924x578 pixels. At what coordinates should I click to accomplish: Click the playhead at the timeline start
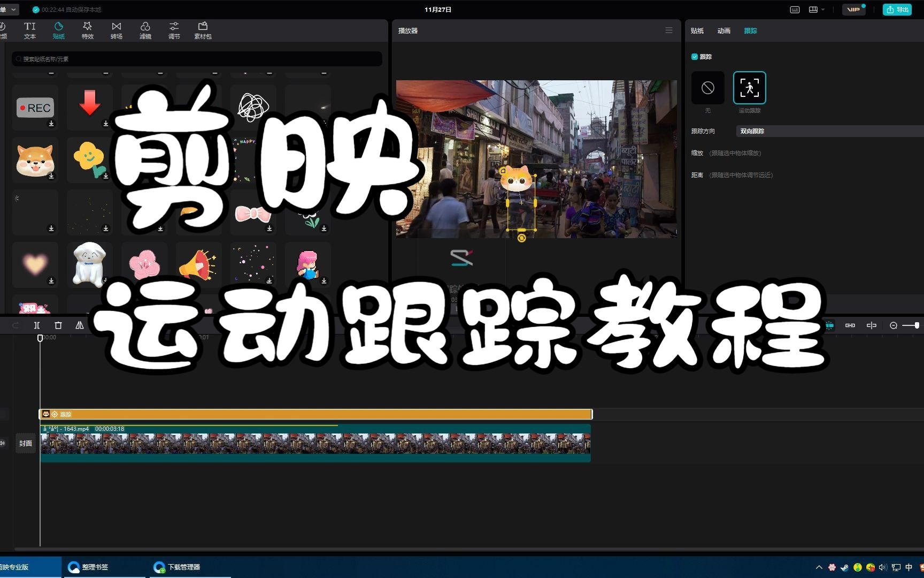point(40,338)
